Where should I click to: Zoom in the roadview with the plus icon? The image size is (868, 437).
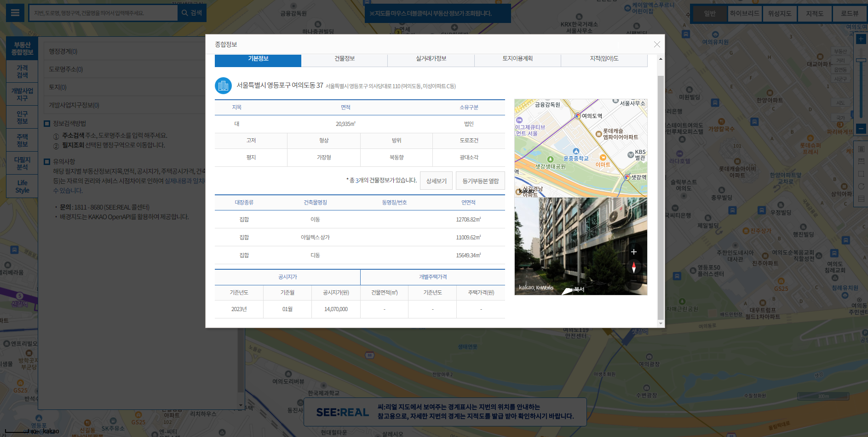pos(633,252)
